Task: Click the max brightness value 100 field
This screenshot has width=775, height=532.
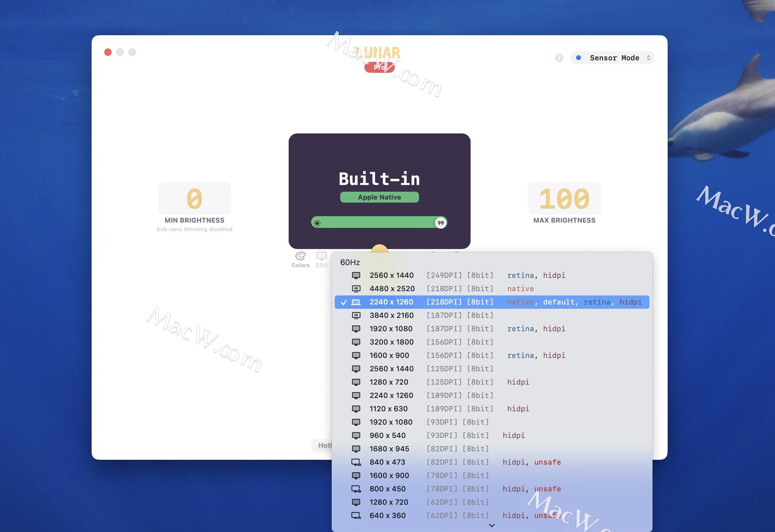Action: pyautogui.click(x=564, y=199)
